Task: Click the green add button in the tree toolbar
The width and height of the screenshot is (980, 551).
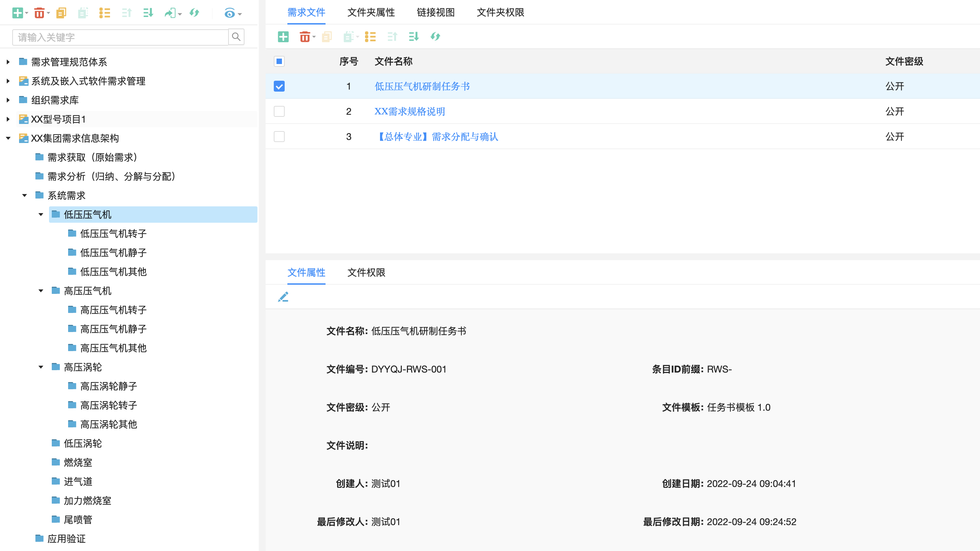Action: 17,13
